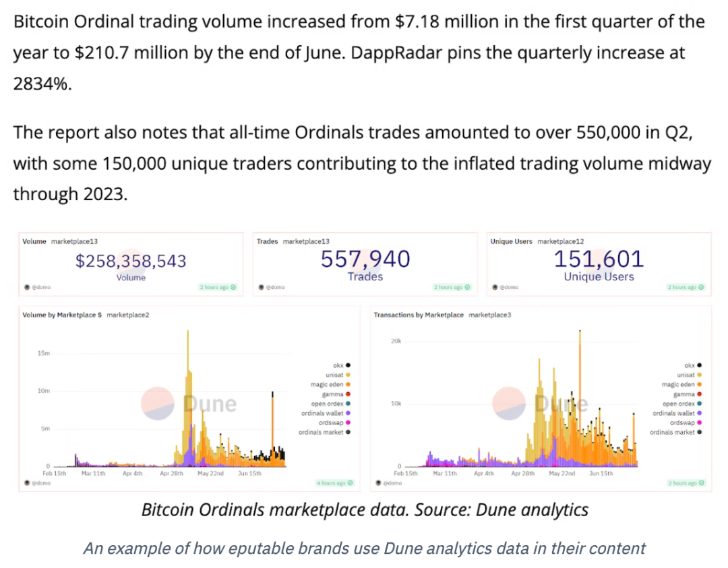Click the magic eden orange dot in Volume legend

coord(348,384)
